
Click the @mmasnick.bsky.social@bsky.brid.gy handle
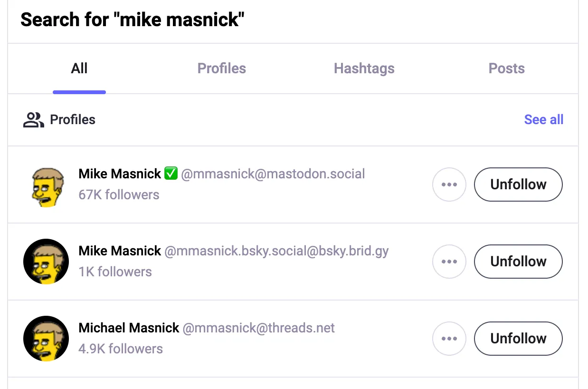(x=276, y=251)
